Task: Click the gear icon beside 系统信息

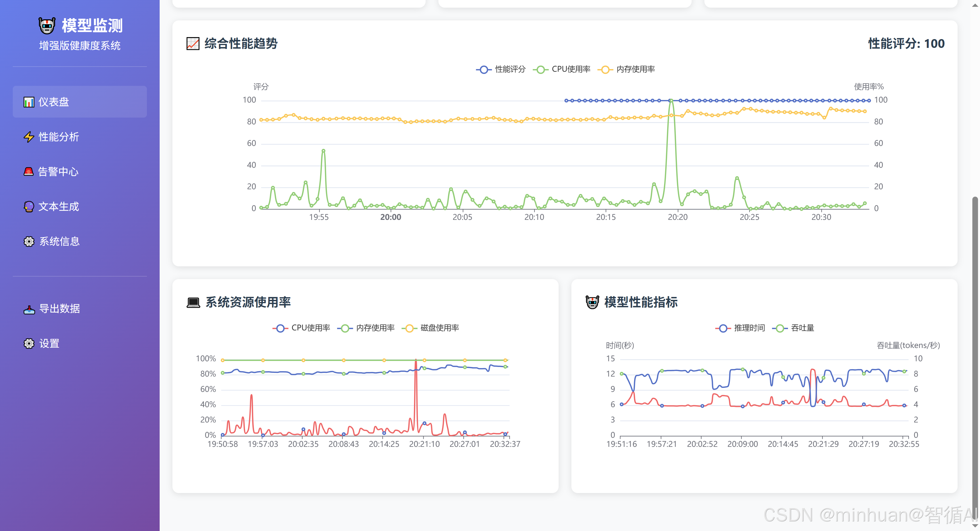Action: tap(29, 242)
